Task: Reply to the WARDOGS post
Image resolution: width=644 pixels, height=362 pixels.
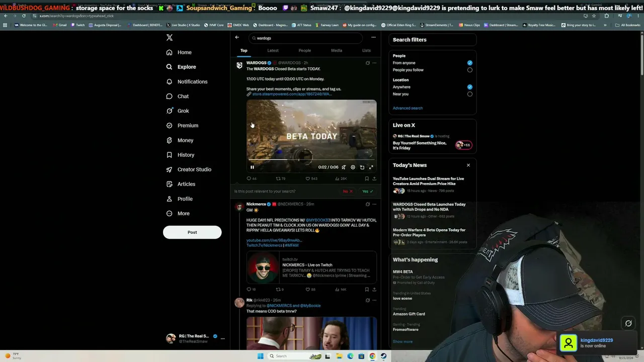Action: (251, 178)
